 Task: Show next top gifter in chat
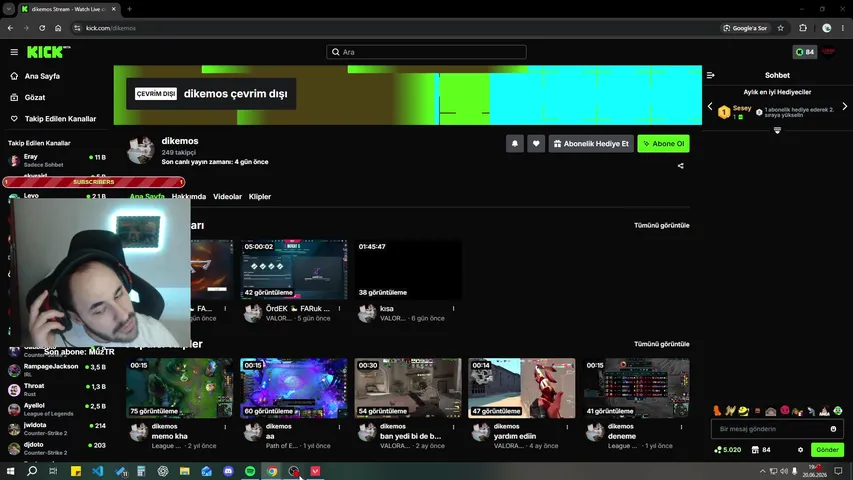[844, 107]
